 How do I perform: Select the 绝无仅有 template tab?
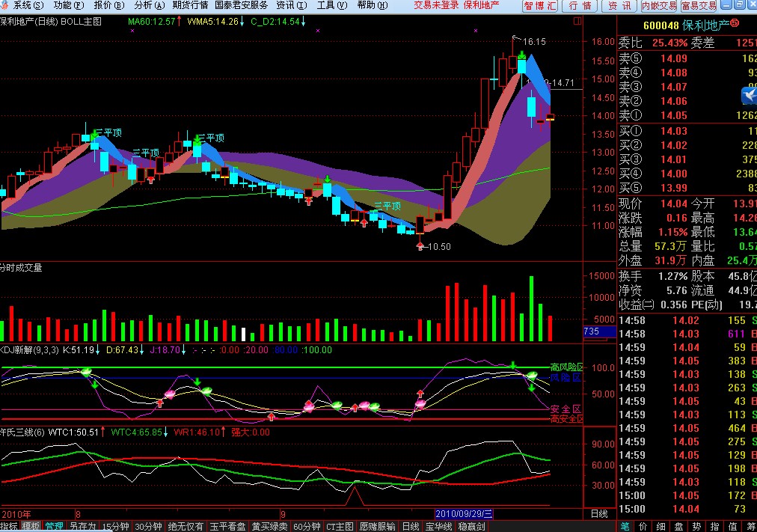pyautogui.click(x=186, y=527)
